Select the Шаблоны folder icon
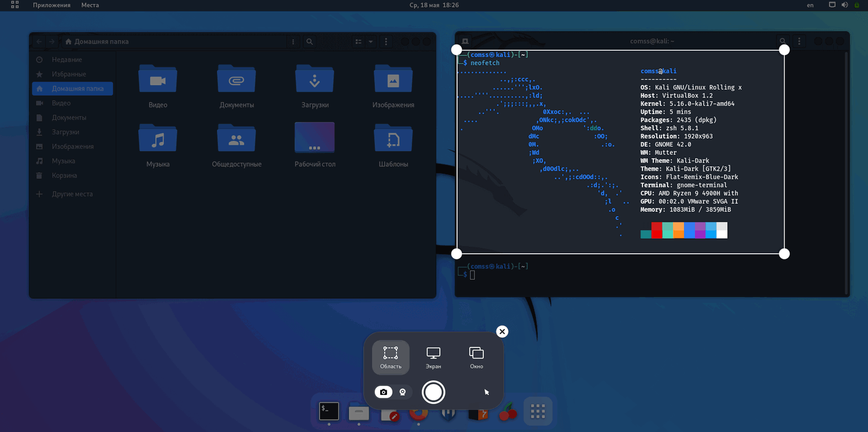 point(393,138)
